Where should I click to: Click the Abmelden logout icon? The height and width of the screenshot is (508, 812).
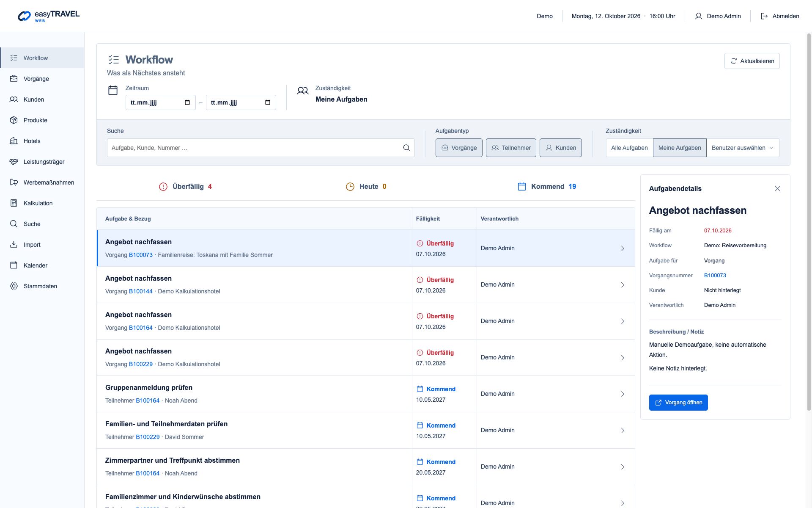764,16
